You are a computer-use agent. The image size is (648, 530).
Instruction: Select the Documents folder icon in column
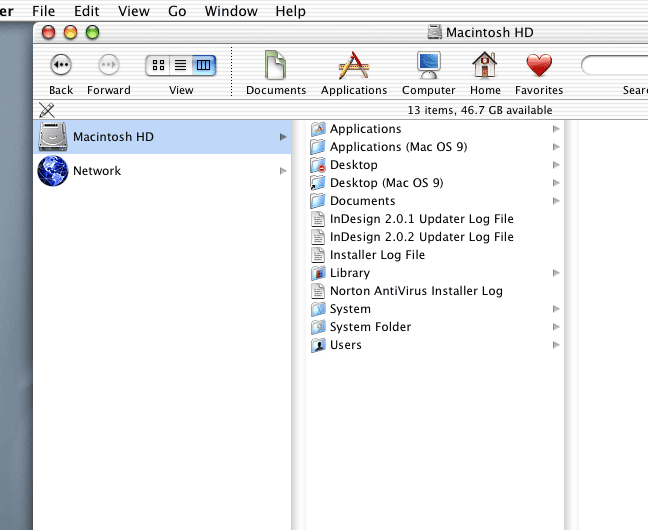point(318,201)
